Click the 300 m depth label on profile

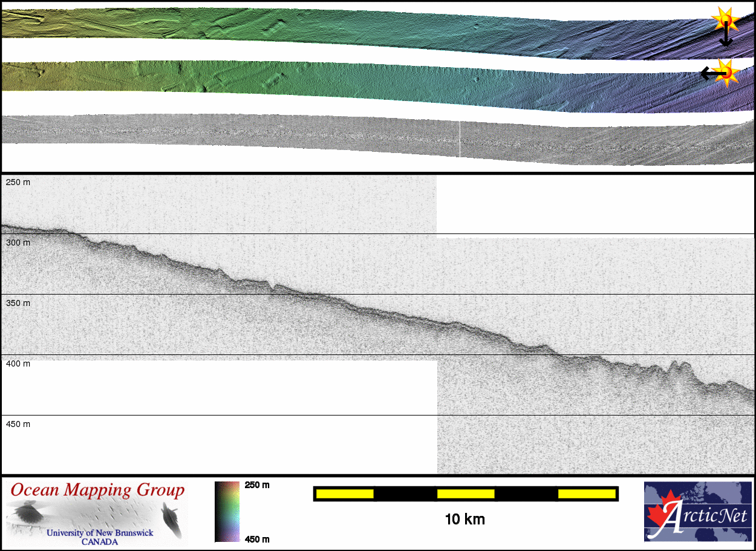(x=18, y=243)
